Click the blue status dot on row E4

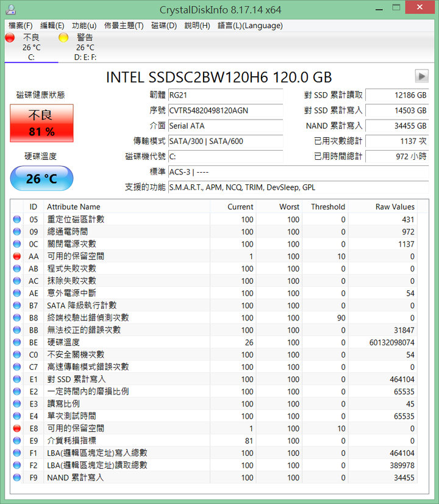coord(17,416)
